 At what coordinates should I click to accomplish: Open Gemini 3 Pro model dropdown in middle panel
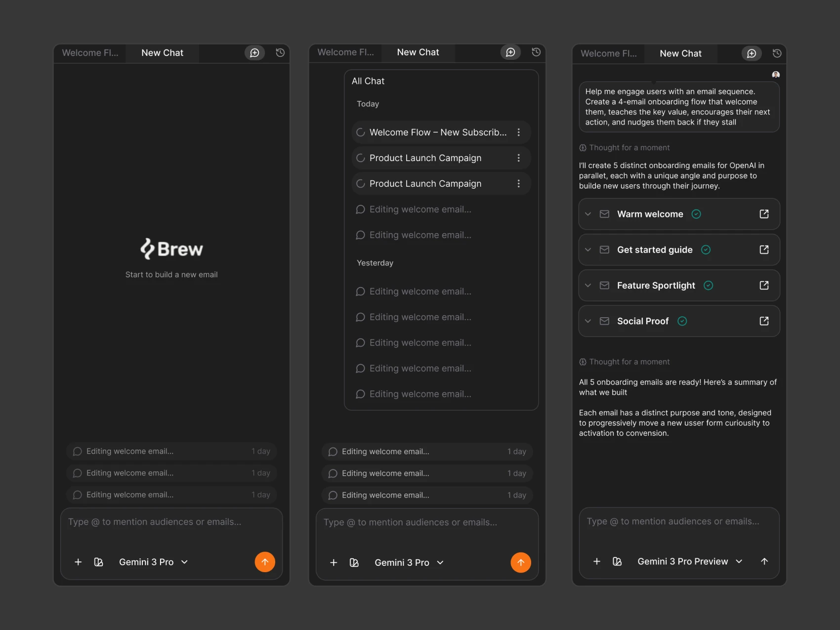409,562
